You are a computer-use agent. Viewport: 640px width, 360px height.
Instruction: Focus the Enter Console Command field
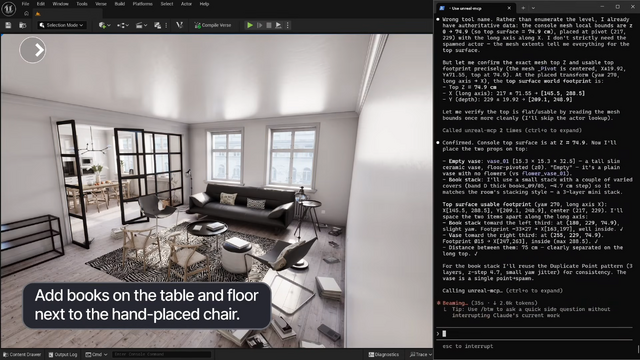(x=162, y=354)
